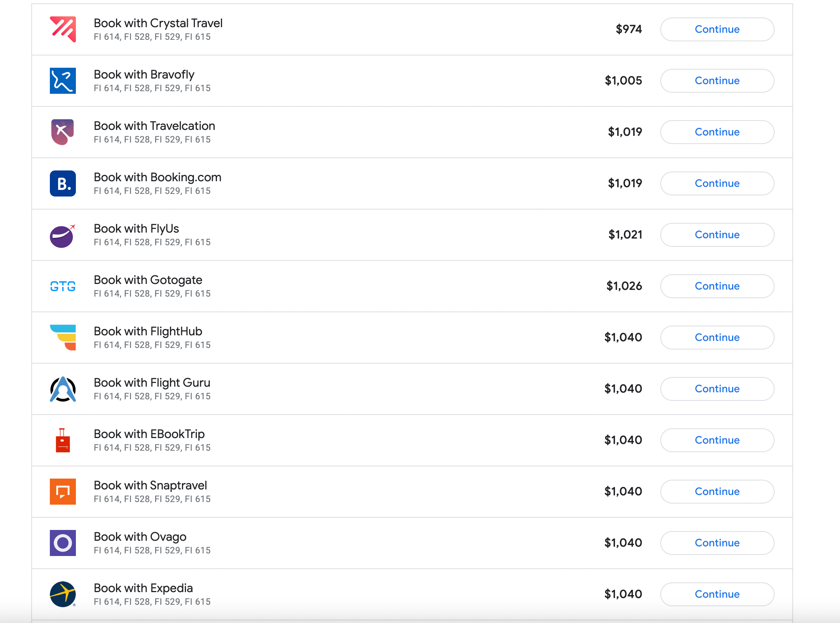Click the Booking.com B. logo icon
The width and height of the screenshot is (840, 623).
click(x=62, y=183)
